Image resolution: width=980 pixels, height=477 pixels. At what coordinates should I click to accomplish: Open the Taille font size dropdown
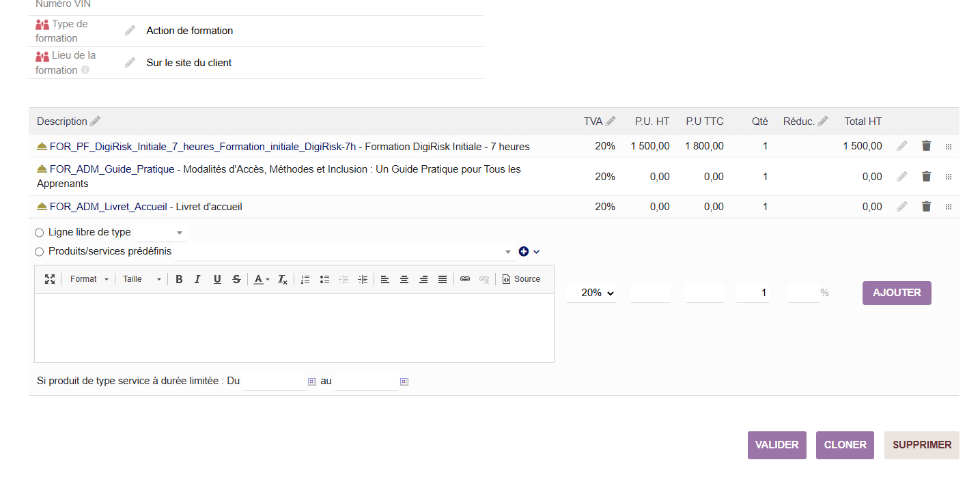coord(141,279)
